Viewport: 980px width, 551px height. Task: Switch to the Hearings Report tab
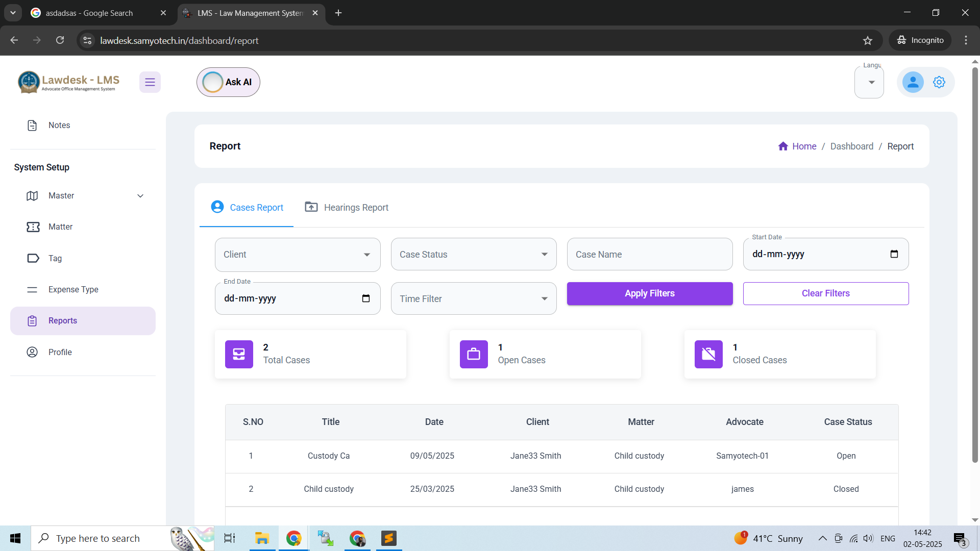tap(346, 207)
